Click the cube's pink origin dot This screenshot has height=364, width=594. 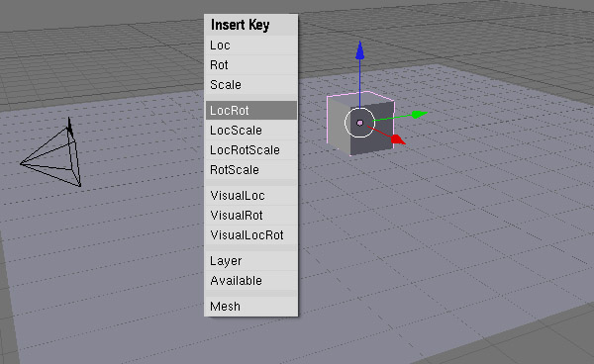360,123
